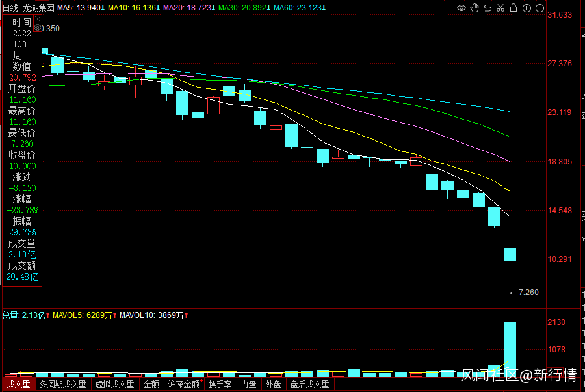585x392 pixels.
Task: Click the 振幅 value 29.73%
Action: pyautogui.click(x=22, y=232)
